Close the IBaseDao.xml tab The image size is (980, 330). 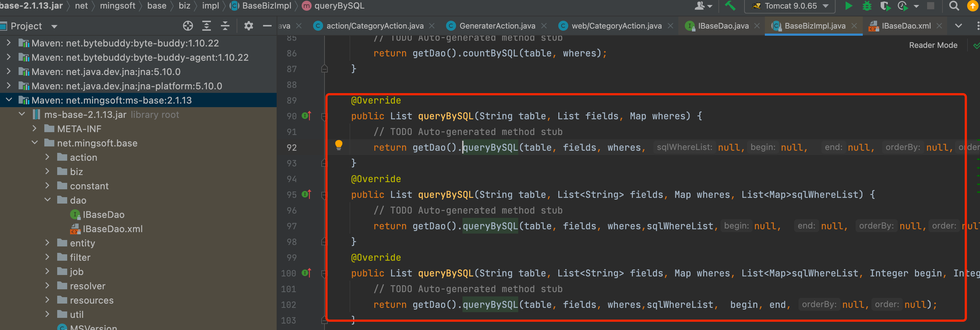[939, 26]
